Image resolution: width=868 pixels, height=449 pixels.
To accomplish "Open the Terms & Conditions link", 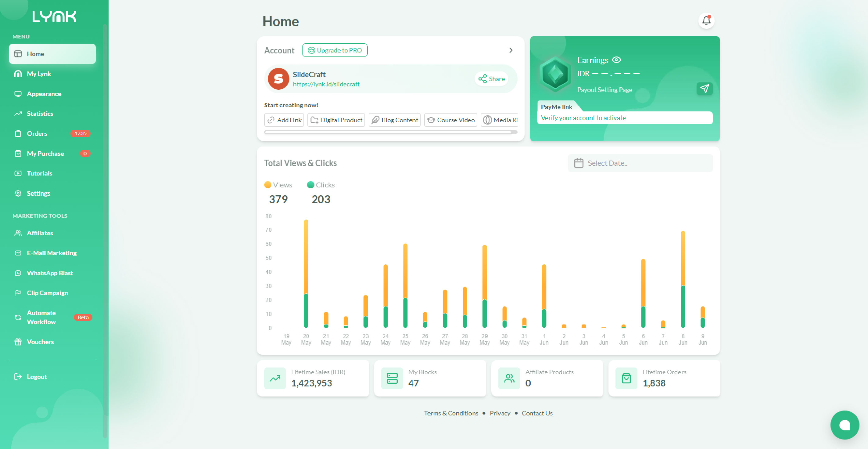I will [451, 413].
